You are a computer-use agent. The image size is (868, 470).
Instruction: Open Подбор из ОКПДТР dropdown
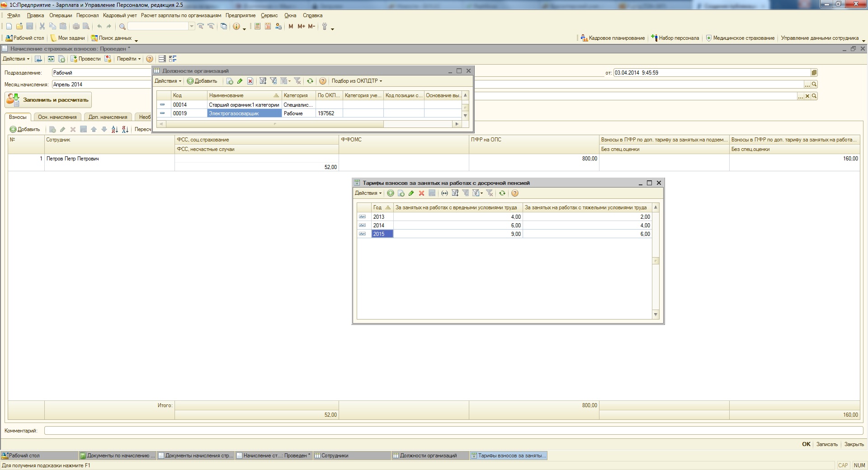(357, 81)
